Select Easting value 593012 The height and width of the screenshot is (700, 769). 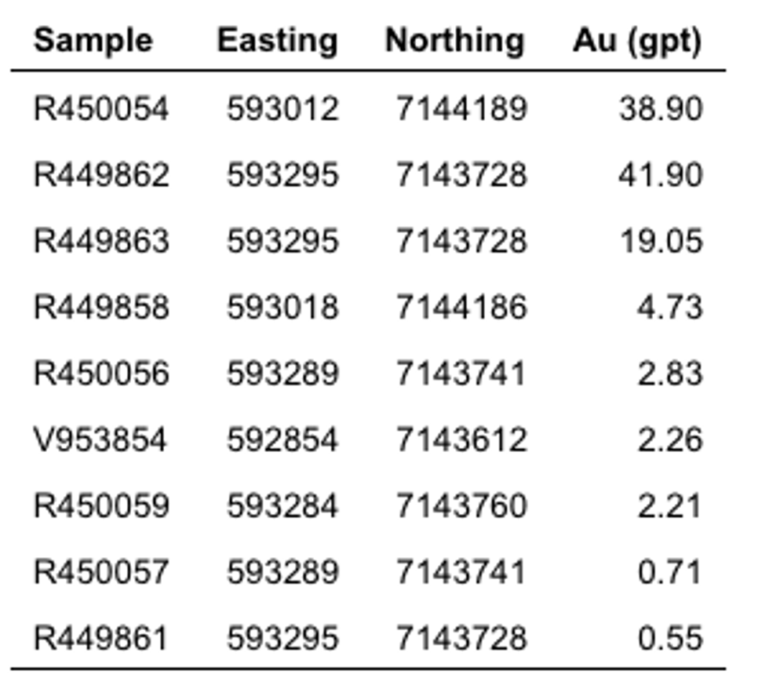click(282, 109)
